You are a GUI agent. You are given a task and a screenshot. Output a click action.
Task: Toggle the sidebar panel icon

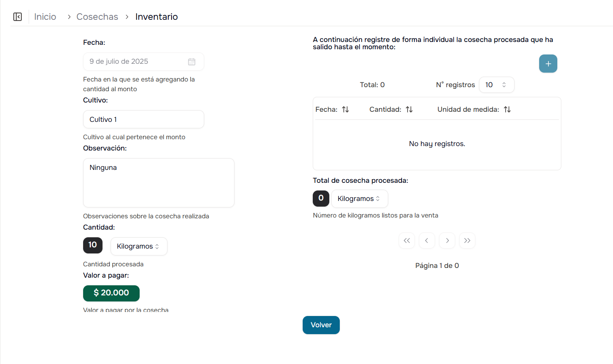pyautogui.click(x=17, y=17)
